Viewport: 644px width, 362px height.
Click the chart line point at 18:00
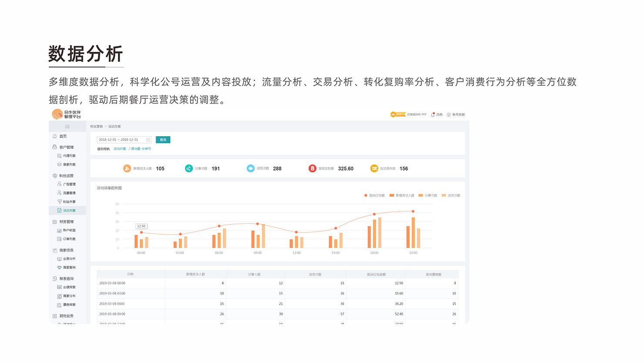coord(374,214)
